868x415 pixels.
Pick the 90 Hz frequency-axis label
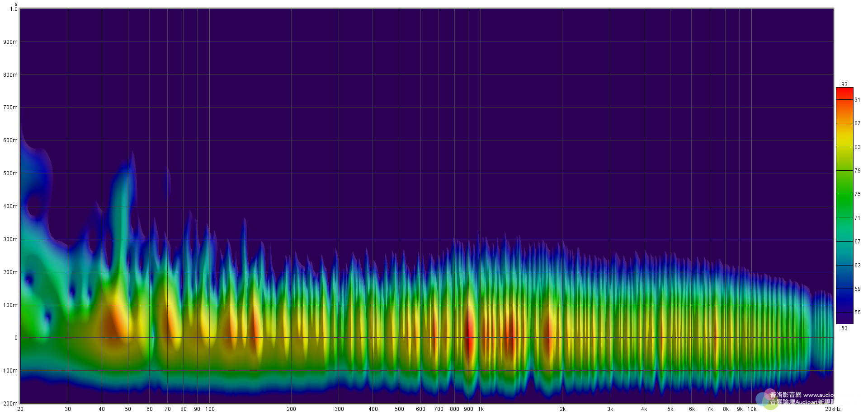[x=197, y=409]
